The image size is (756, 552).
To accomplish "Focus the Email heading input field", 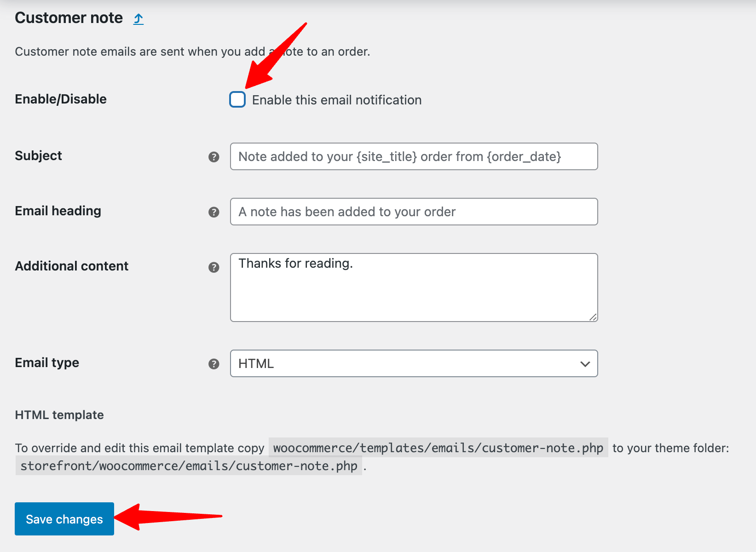I will tap(414, 212).
